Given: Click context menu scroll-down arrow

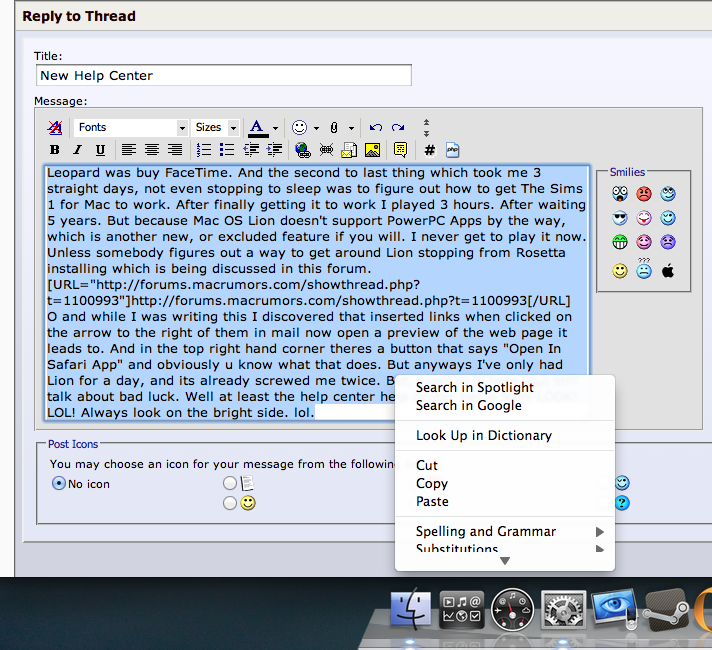Looking at the screenshot, I should tap(504, 561).
